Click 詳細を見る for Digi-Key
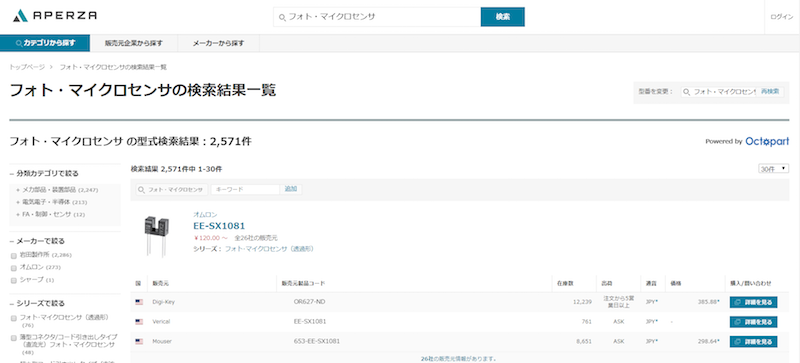800x363 pixels. (x=753, y=302)
